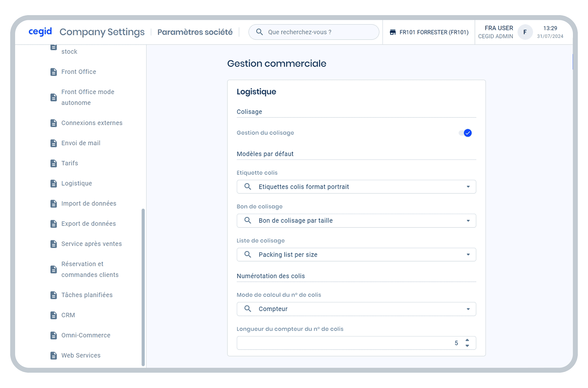Click the Export de données icon
This screenshot has width=588, height=388.
(54, 224)
